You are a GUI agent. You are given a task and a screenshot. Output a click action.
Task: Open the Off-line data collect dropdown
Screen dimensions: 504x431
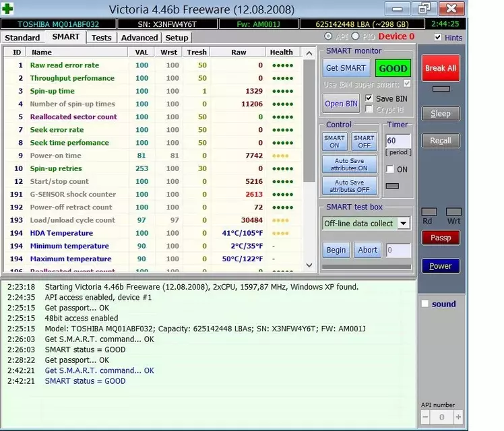[366, 223]
